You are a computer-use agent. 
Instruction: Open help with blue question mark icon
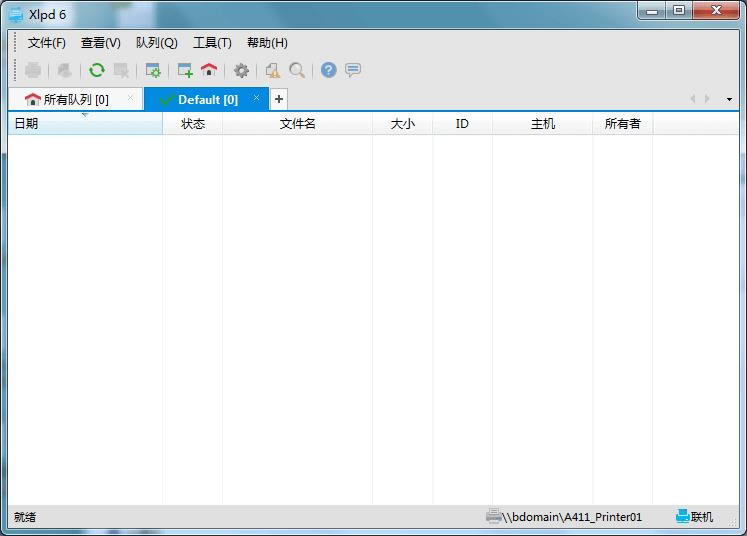pyautogui.click(x=328, y=70)
